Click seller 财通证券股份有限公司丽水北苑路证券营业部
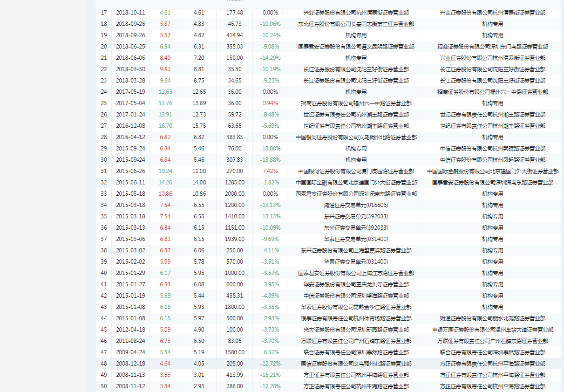This screenshot has height=392, width=564. coord(492,318)
